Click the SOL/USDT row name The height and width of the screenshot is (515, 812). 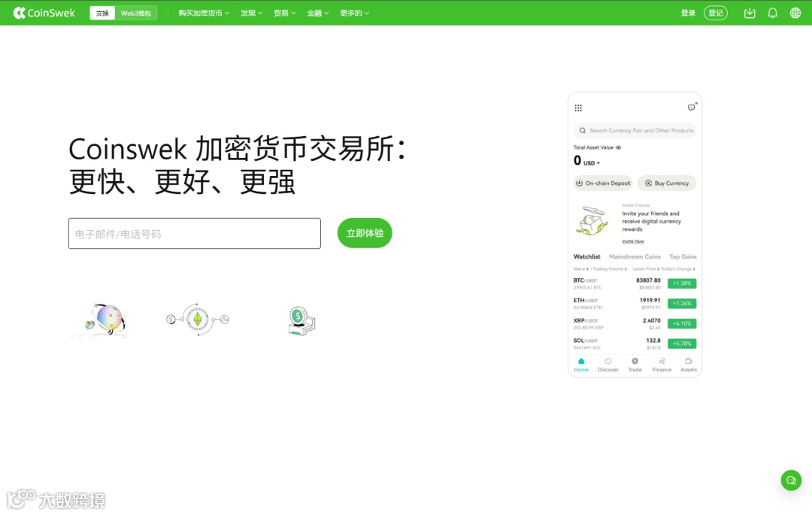tap(586, 341)
